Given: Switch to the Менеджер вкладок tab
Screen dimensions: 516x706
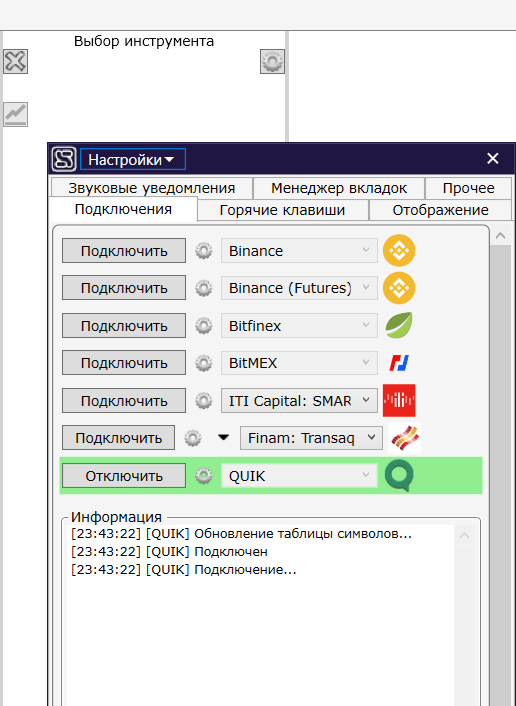Looking at the screenshot, I should [339, 188].
